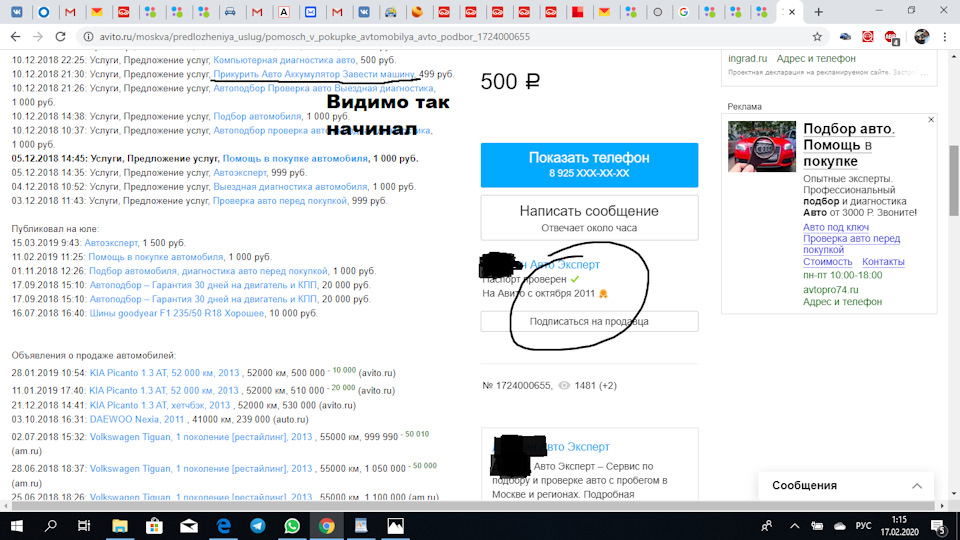960x540 pixels.
Task: Open 'Прикурить Авто Аккумулятор' listing link
Action: (x=313, y=74)
